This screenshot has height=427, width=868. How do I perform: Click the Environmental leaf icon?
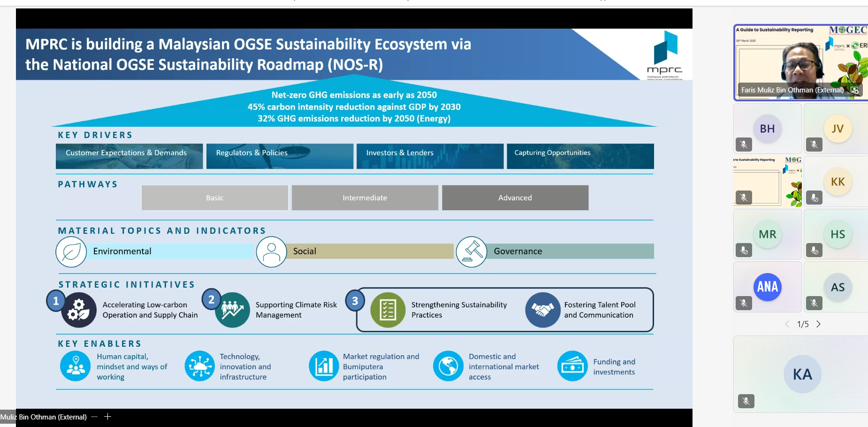click(x=71, y=252)
